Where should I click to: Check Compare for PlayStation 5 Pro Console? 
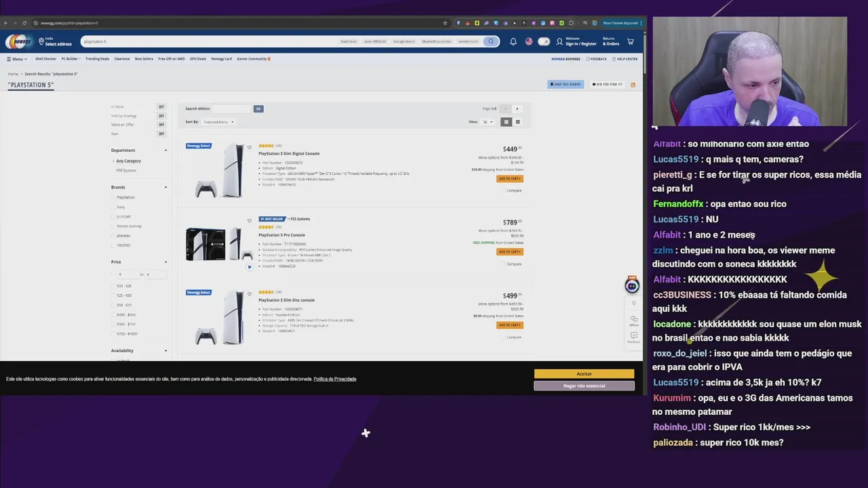pos(504,264)
